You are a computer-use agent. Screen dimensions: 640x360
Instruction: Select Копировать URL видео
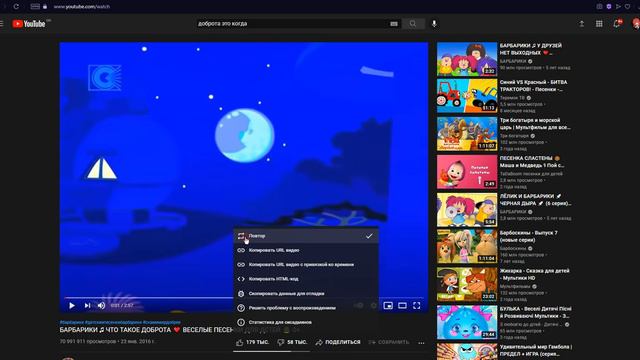click(306, 250)
